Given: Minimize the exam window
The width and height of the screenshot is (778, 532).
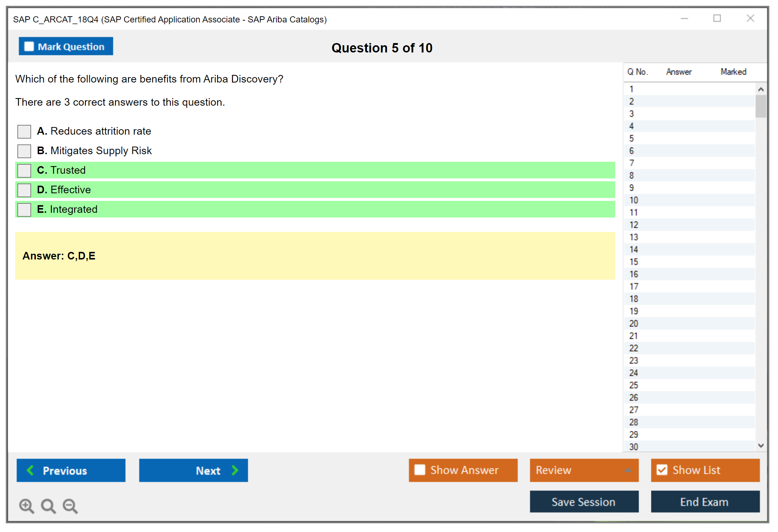Looking at the screenshot, I should [684, 18].
